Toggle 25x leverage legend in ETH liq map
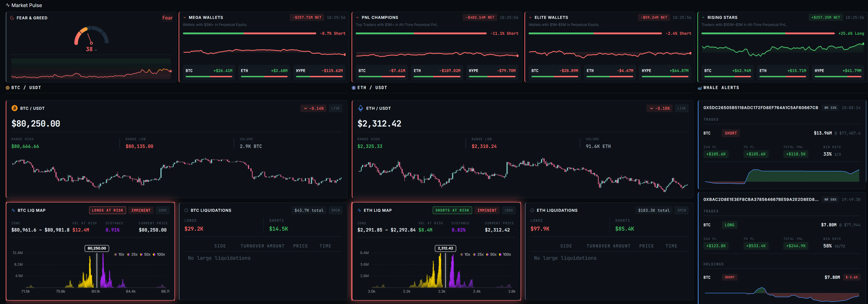Screen dimensions: 868x304 click(x=478, y=254)
